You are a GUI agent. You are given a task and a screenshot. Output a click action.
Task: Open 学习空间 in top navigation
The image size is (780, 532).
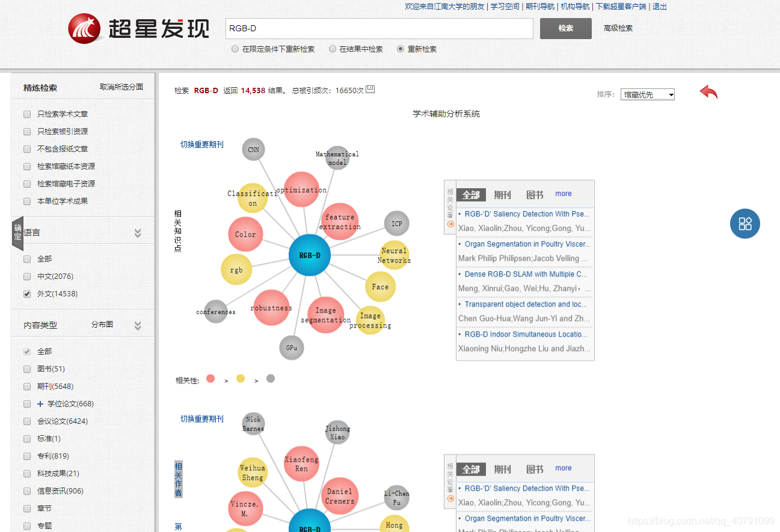coord(505,7)
